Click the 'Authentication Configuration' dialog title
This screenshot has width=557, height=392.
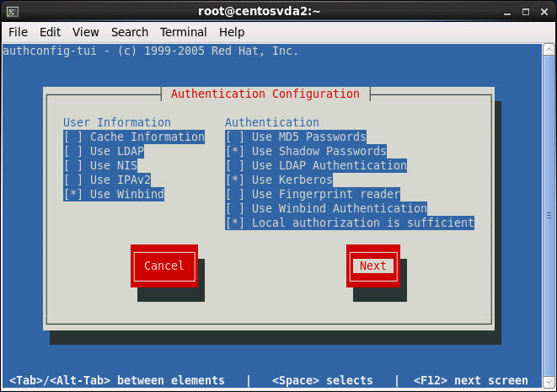(265, 94)
